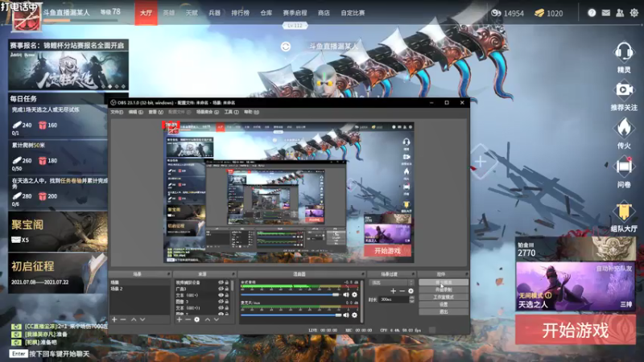Screen dimensions: 644x362
Task: Toggle eye visibility for 图像 3 source
Action: click(221, 301)
